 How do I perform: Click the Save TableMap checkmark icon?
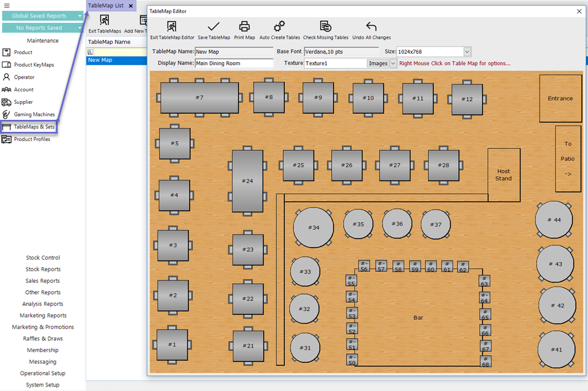[214, 26]
